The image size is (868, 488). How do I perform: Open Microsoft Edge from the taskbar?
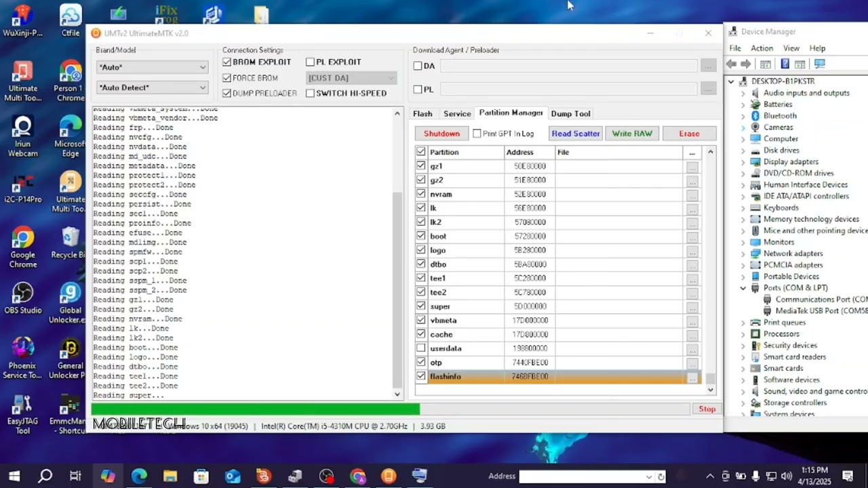[139, 476]
